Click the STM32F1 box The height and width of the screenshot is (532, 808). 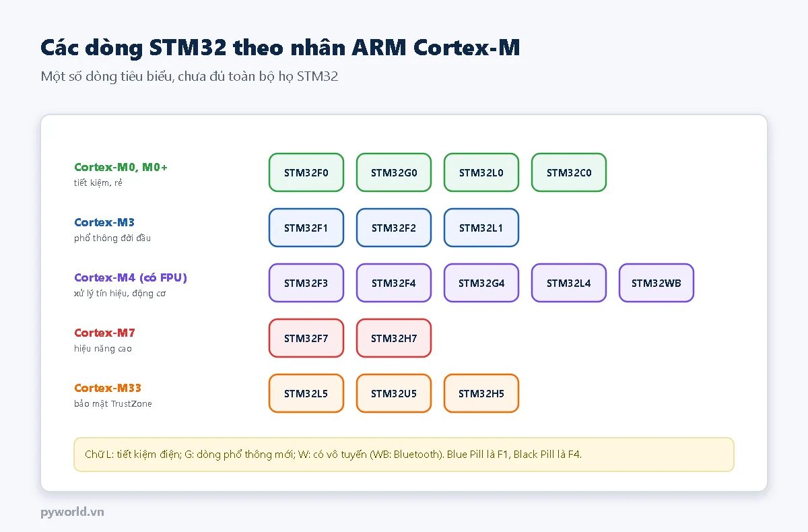(306, 228)
